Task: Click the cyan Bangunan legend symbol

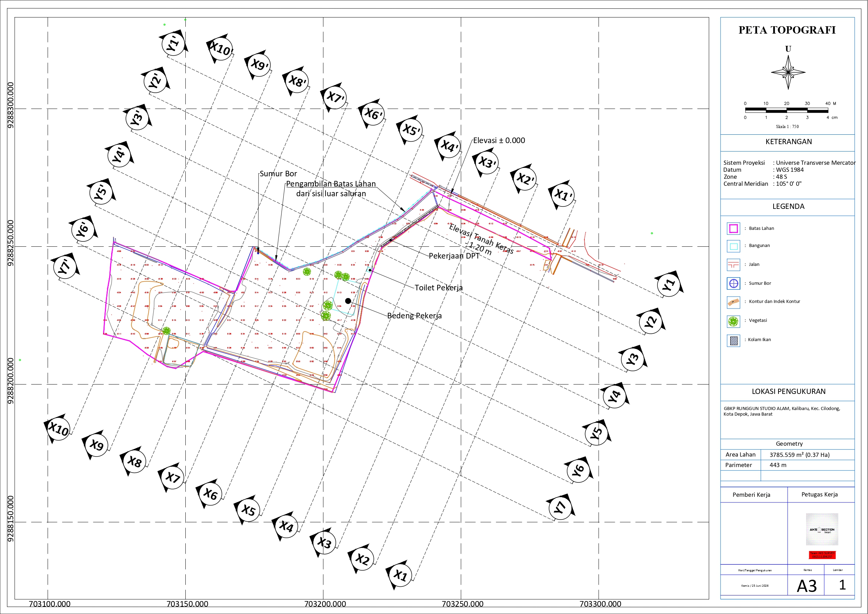Action: [x=733, y=246]
